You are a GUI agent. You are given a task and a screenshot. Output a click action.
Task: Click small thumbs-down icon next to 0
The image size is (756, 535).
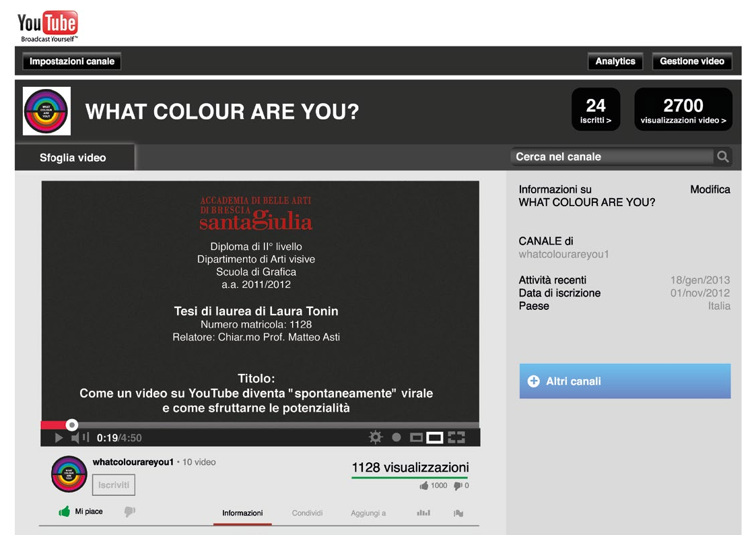[x=458, y=486]
